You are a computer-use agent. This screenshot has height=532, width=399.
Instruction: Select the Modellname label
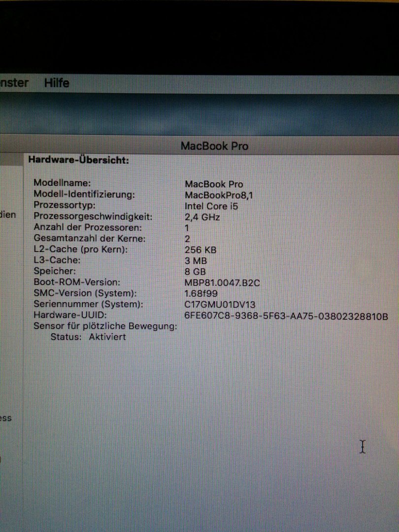click(62, 183)
